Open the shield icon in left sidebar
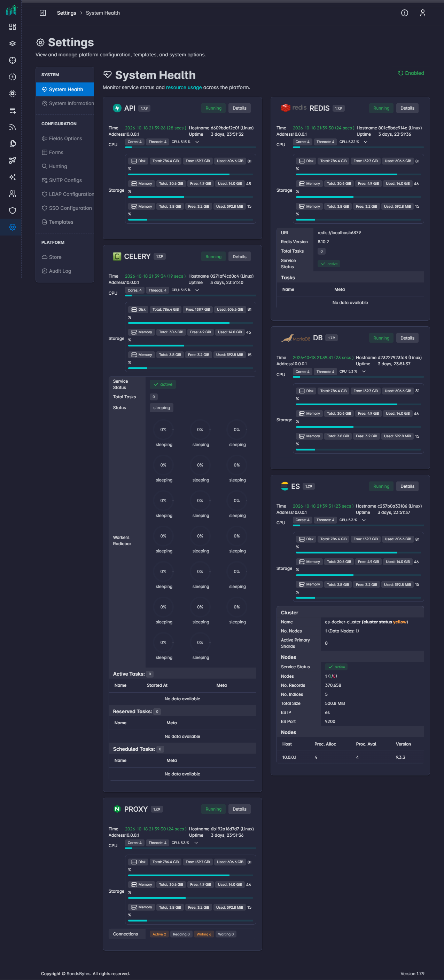Screen dimensions: 444x980 [x=12, y=210]
